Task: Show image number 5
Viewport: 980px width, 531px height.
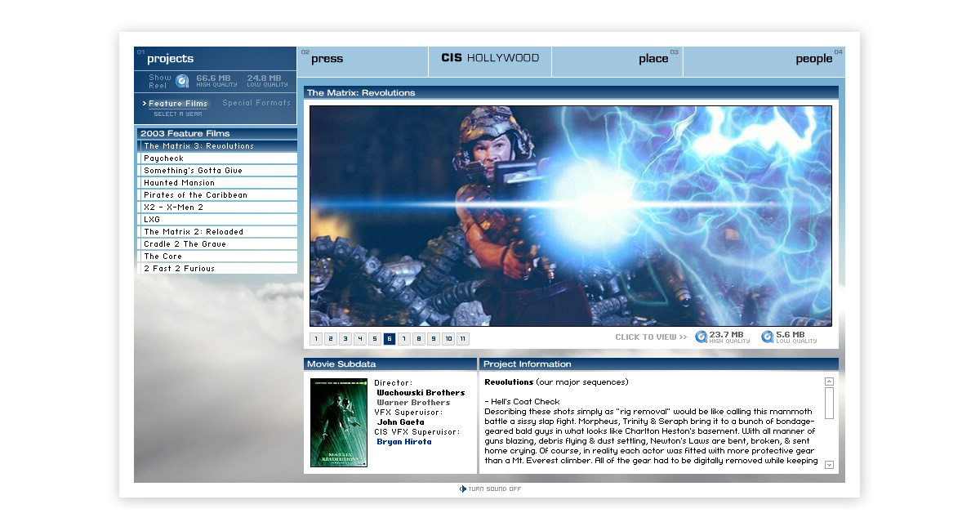Action: click(375, 339)
